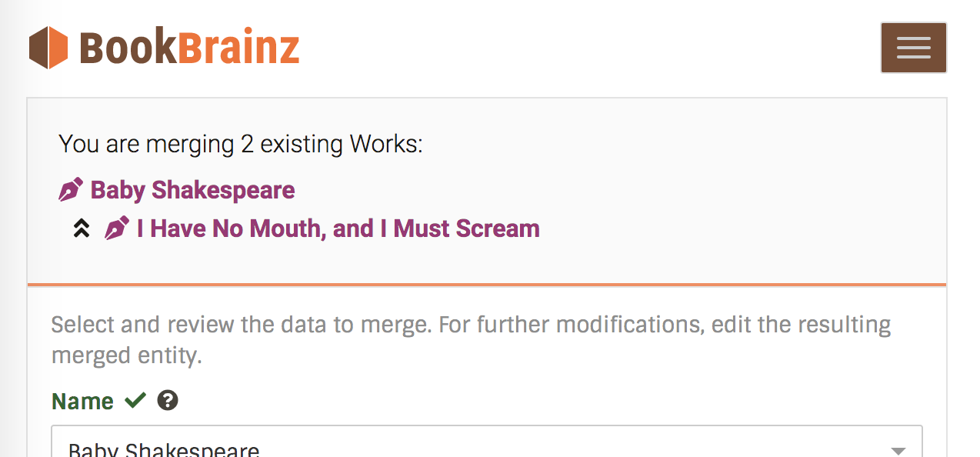This screenshot has height=457, width=980.
Task: Open the Baby Shakespeare work link
Action: (x=192, y=190)
